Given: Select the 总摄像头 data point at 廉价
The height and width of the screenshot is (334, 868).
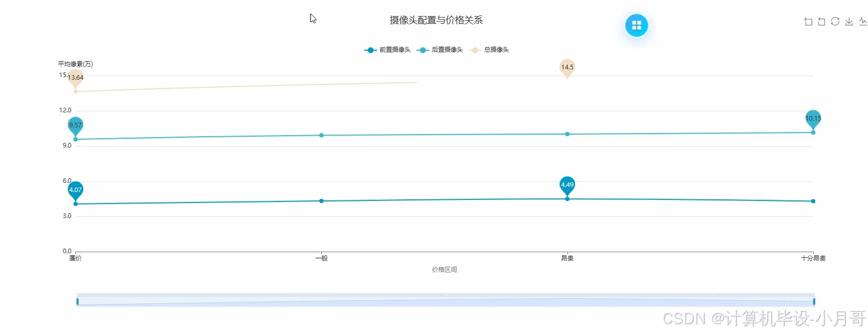Looking at the screenshot, I should 76,92.
